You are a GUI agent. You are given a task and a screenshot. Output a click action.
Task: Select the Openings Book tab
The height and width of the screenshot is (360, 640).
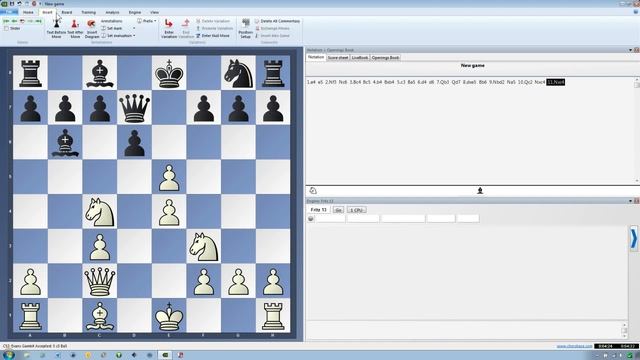click(x=385, y=58)
